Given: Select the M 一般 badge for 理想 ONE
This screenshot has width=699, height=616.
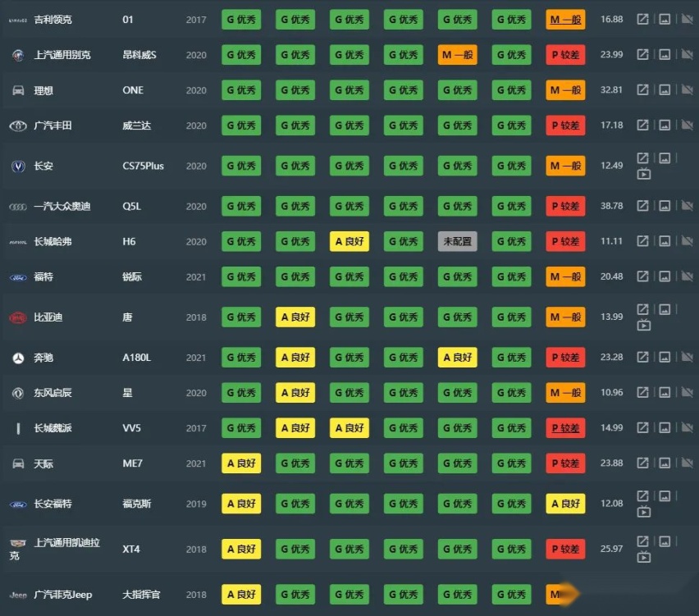Looking at the screenshot, I should pos(565,90).
